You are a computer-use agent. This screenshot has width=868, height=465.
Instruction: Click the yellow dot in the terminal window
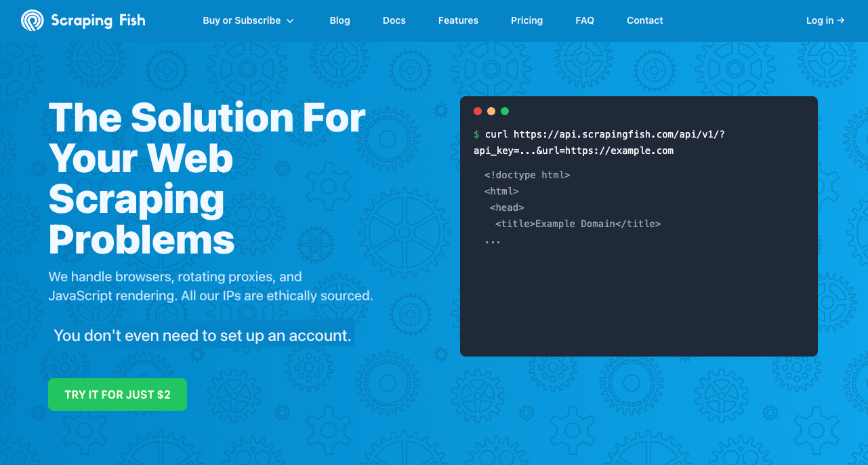pos(491,111)
